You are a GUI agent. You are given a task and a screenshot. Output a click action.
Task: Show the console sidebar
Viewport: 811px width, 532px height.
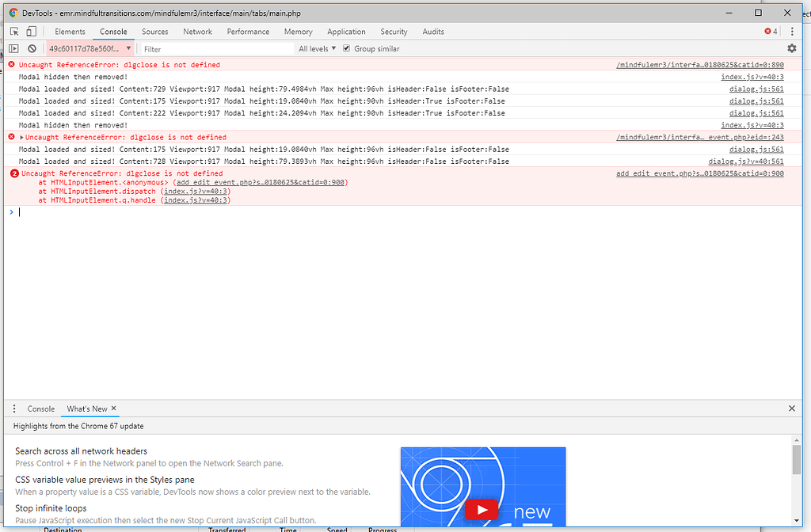click(x=14, y=48)
